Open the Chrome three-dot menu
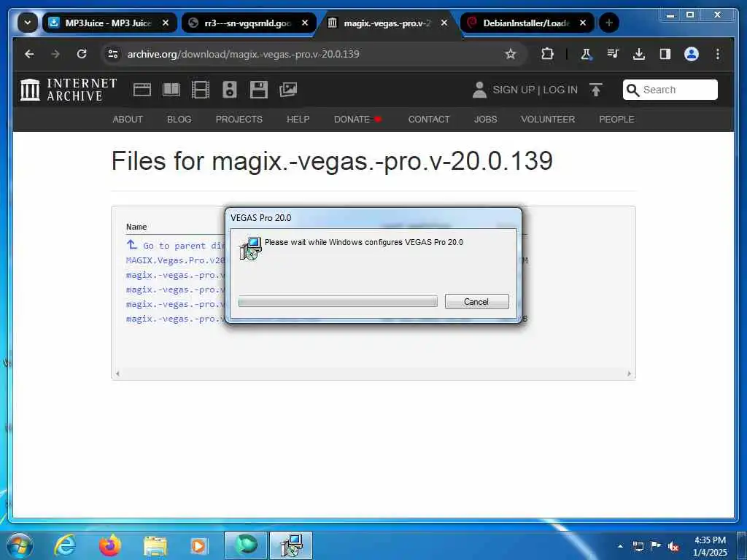The width and height of the screenshot is (747, 560). [718, 54]
